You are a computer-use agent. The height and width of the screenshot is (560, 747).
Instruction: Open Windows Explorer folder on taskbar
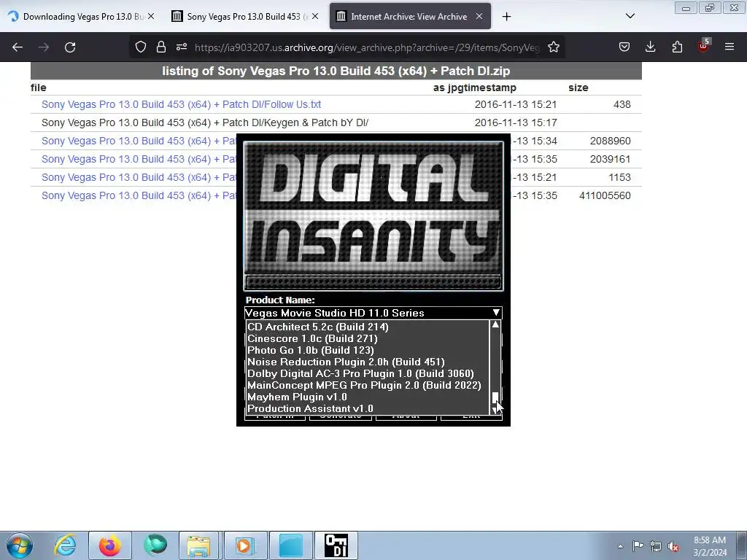(x=198, y=545)
